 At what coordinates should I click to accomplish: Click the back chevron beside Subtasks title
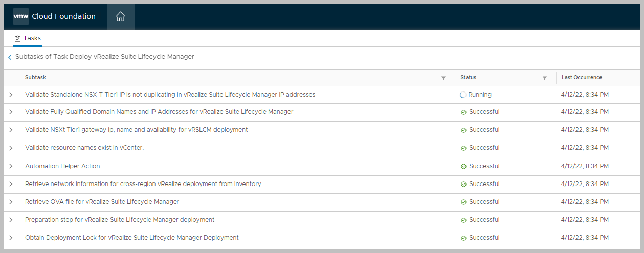tap(10, 57)
